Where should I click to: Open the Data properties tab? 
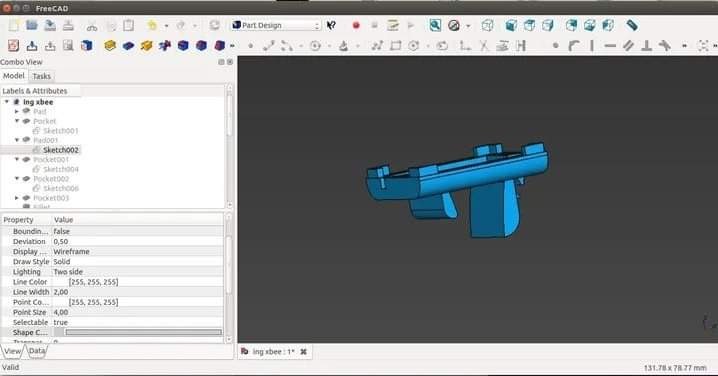(x=37, y=351)
